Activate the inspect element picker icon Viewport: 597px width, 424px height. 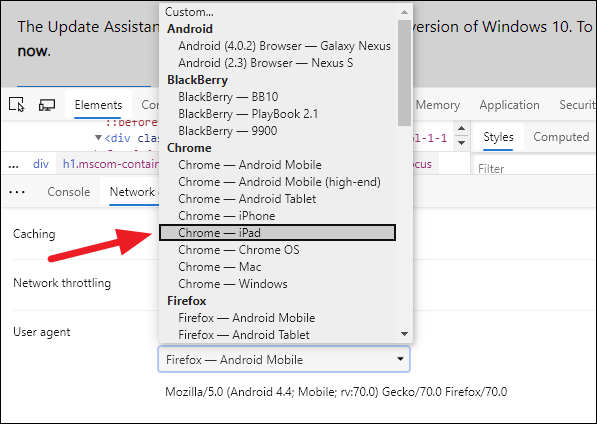(16, 104)
